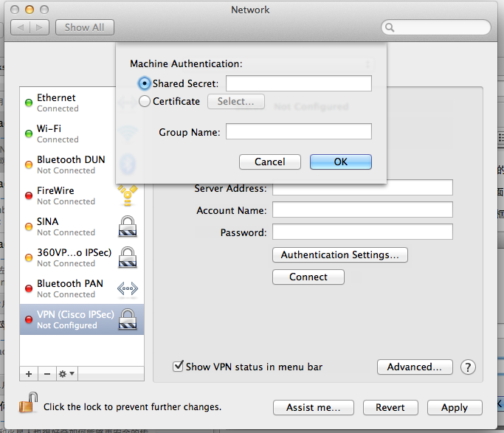
Task: Click the lock icon to prevent changes
Action: pyautogui.click(x=28, y=403)
